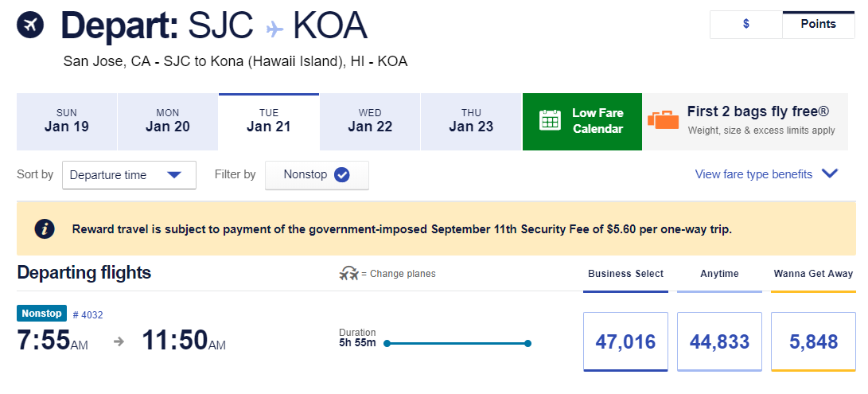868x394 pixels.
Task: Switch fare display to Points
Action: (818, 24)
